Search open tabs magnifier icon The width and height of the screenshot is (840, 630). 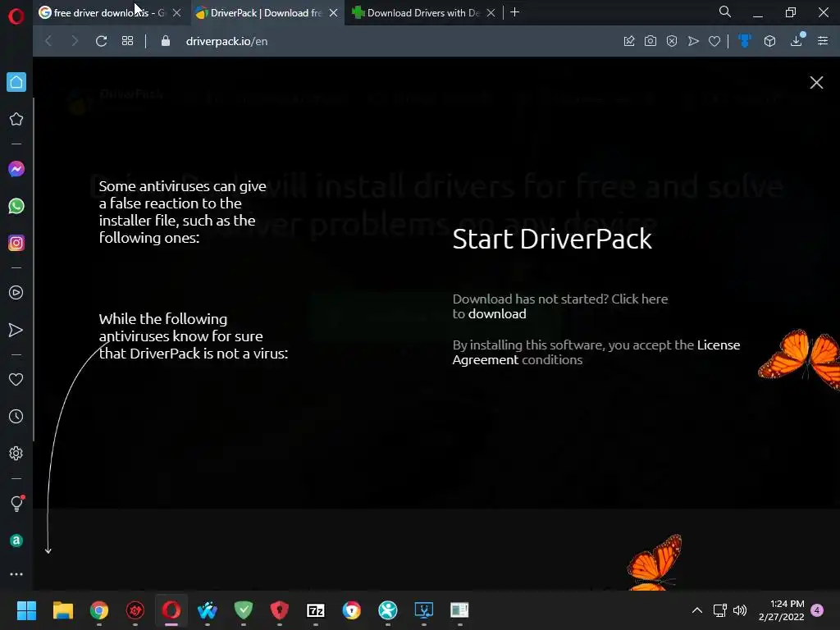(x=725, y=11)
